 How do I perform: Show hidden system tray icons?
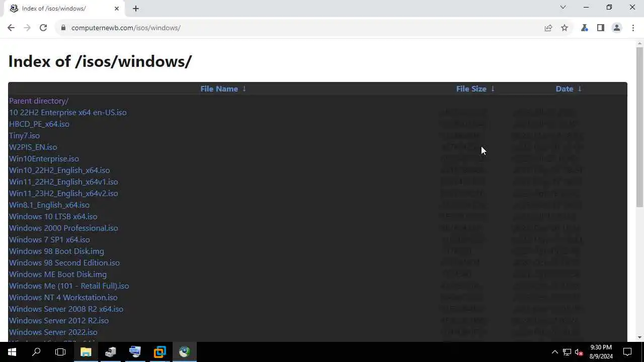[554, 352]
